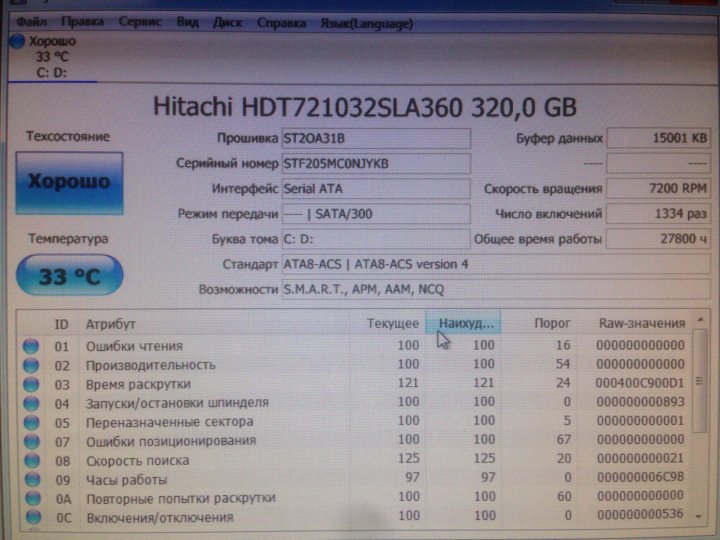Click the Hitachi HDT721032SLA360 drive title
The image size is (720, 540).
364,107
